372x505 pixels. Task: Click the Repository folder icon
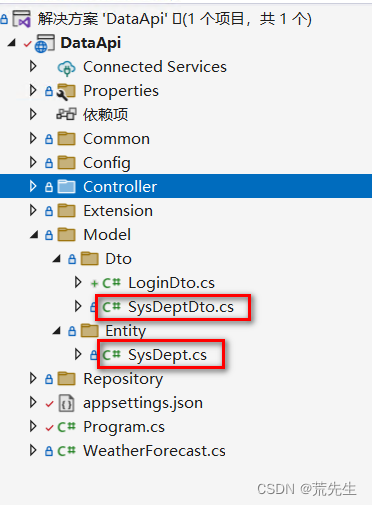coord(66,378)
